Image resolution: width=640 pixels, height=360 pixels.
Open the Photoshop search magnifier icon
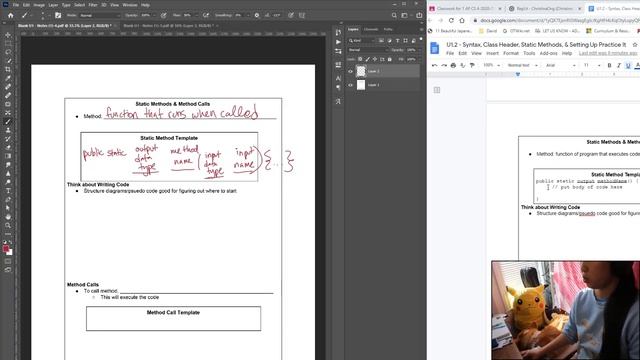coord(394,16)
